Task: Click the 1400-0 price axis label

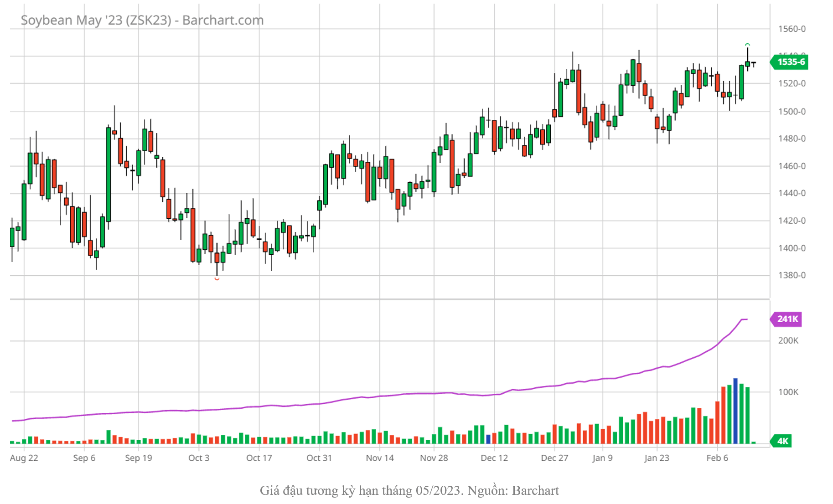Action: [x=792, y=248]
